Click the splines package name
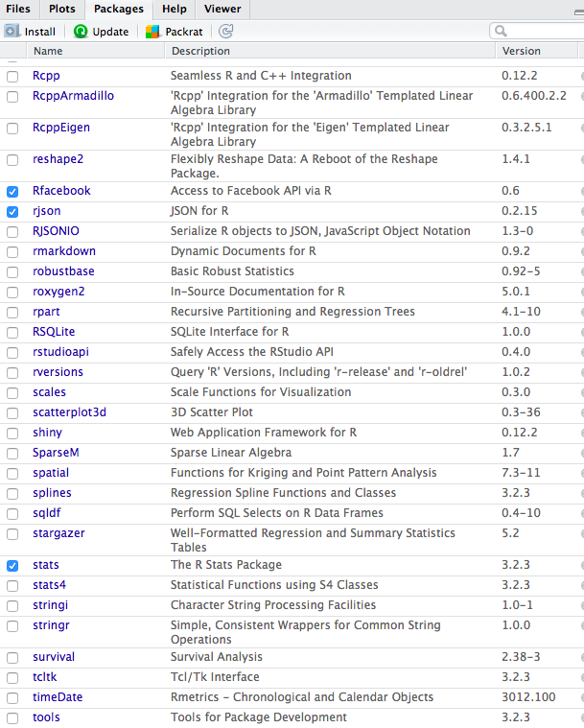Image resolution: width=584 pixels, height=728 pixels. pyautogui.click(x=52, y=493)
